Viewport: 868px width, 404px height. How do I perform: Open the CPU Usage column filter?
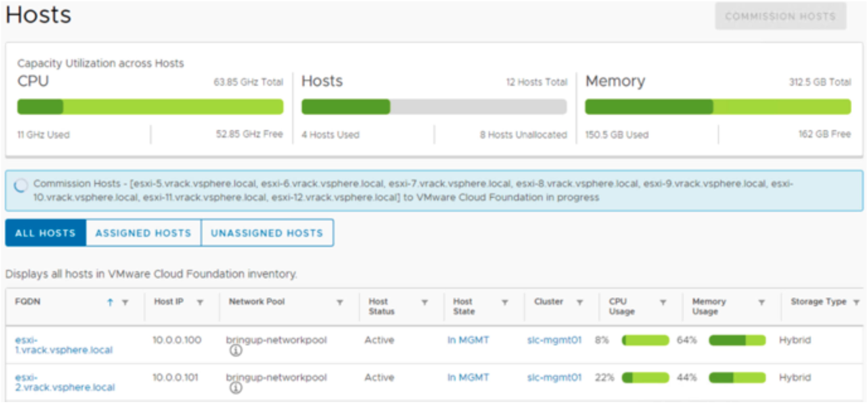point(663,302)
